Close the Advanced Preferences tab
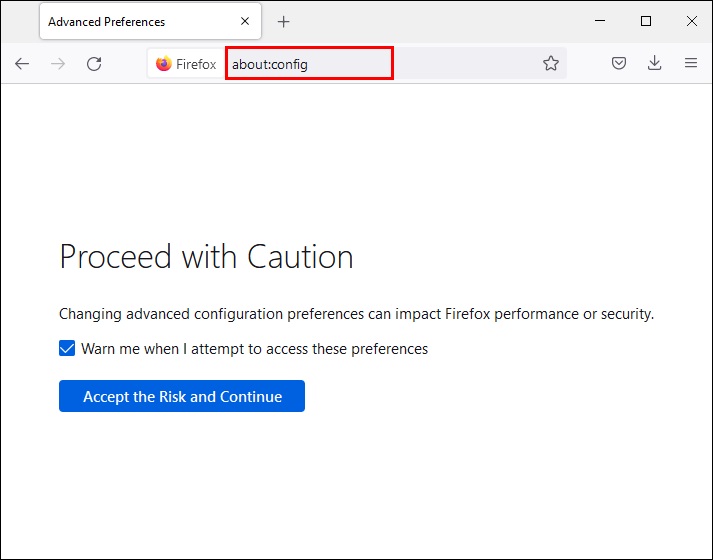713x560 pixels. tap(245, 22)
